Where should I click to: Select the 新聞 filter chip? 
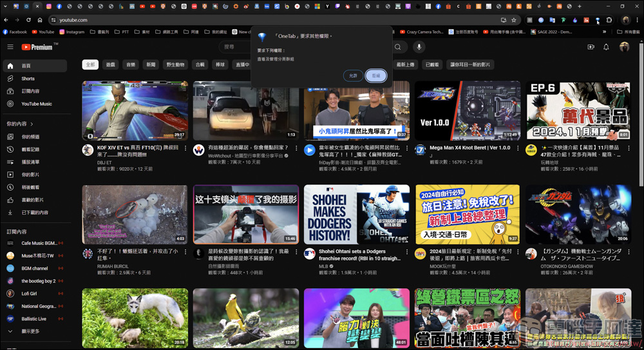pos(151,64)
